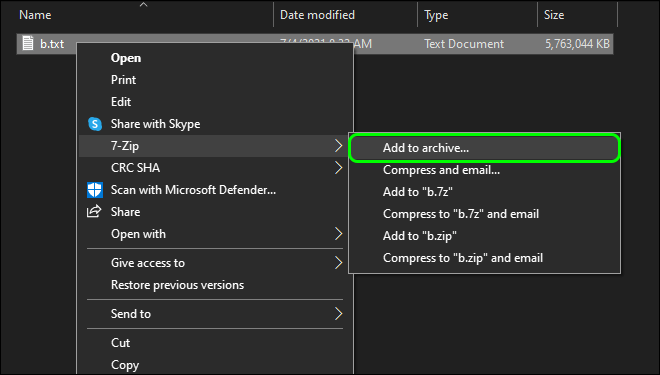This screenshot has width=660, height=375.
Task: Click the Skype icon in context menu
Action: tap(95, 124)
